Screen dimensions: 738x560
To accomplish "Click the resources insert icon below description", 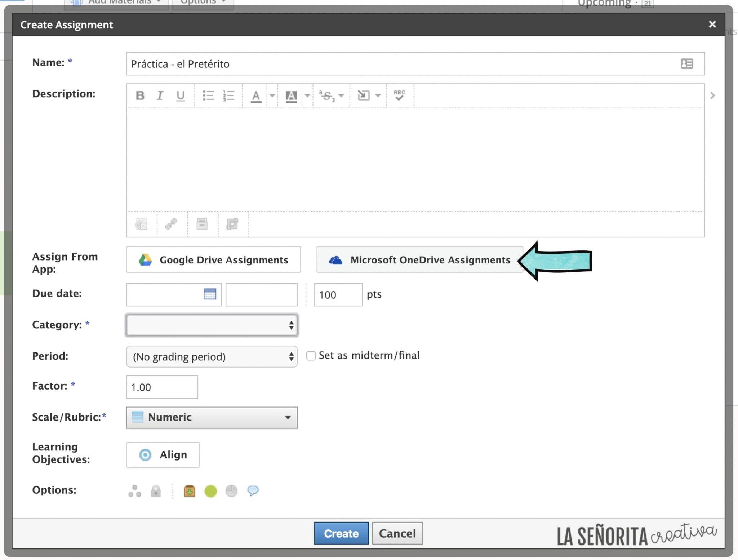I will click(232, 224).
